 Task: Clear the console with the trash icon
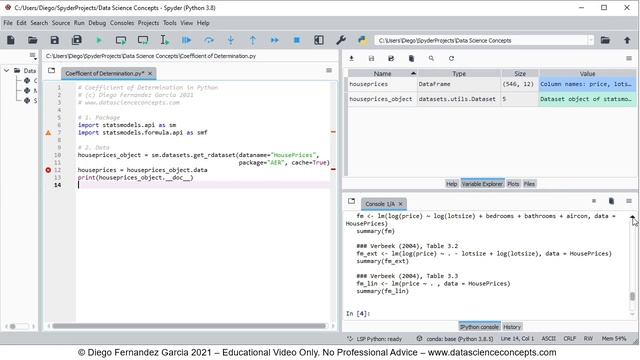pos(611,201)
